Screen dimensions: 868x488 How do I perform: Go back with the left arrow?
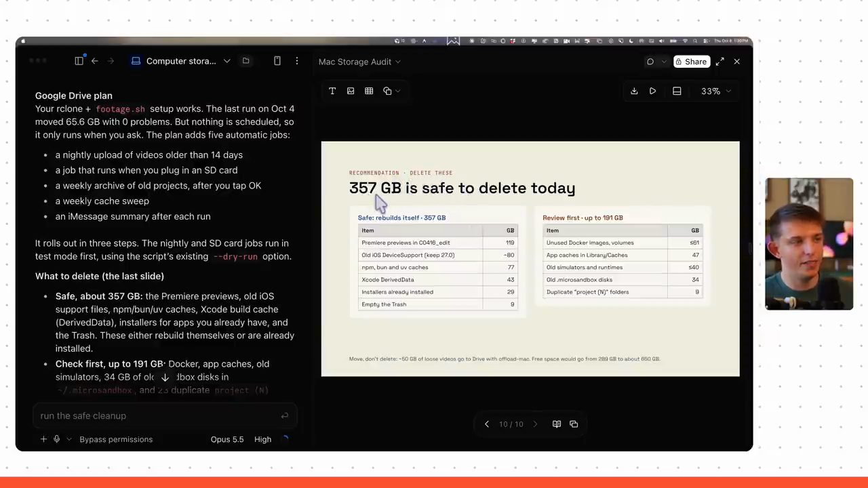coord(95,61)
